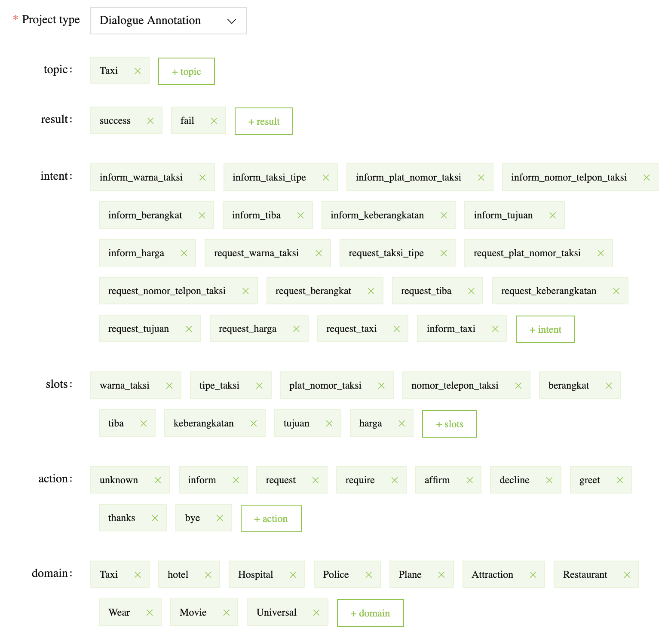Remove the keberangkatan slot tag

[x=254, y=423]
